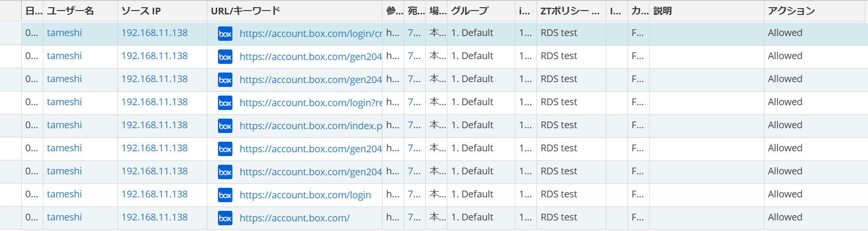Open the https://account.box.com/login/cr link
This screenshot has width=868, height=231.
click(x=311, y=34)
